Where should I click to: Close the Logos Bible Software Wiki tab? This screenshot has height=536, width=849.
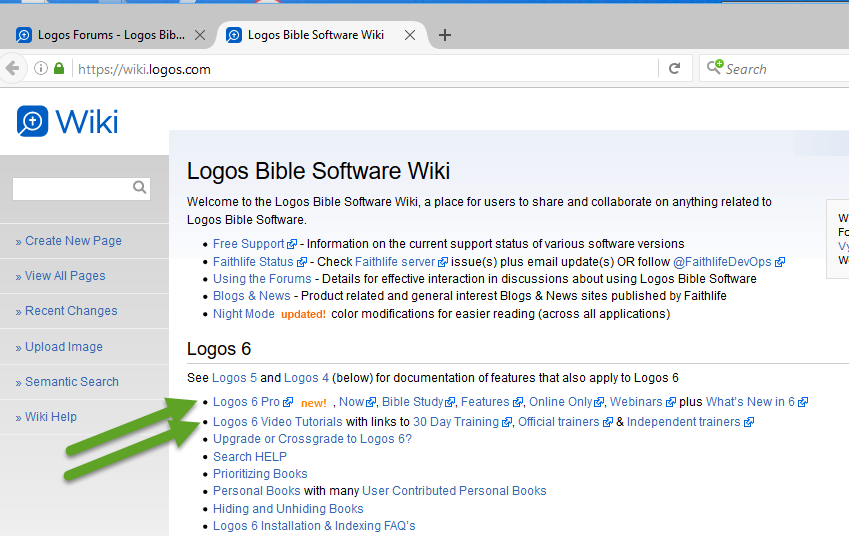coord(410,35)
